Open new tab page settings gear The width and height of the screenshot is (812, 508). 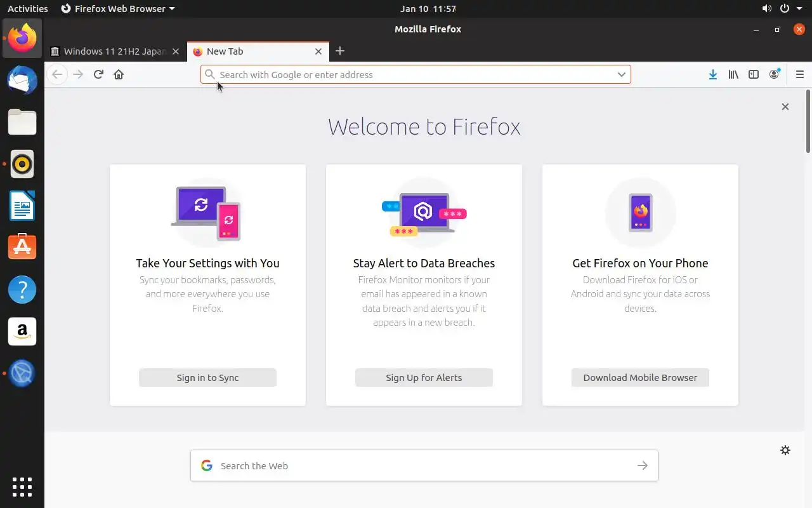[x=785, y=450]
